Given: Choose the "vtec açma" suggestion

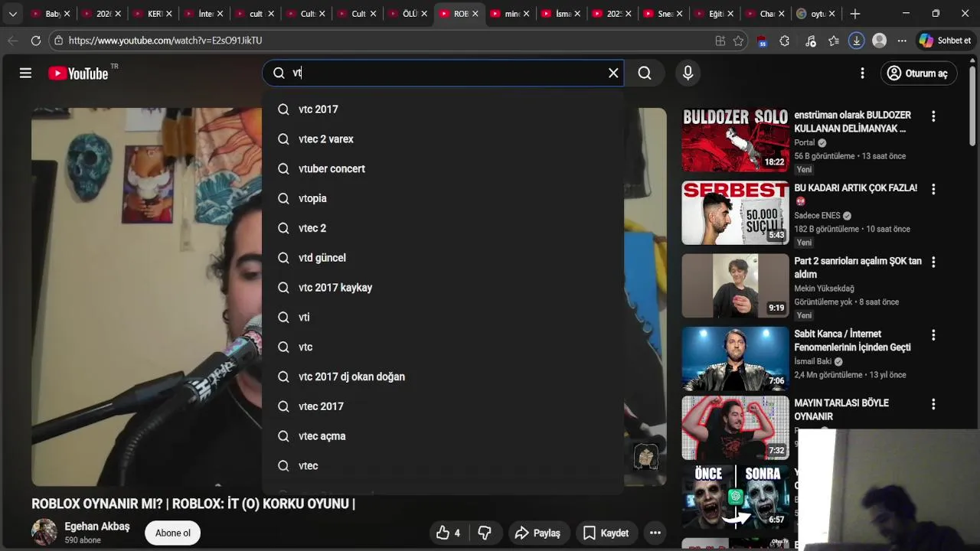Looking at the screenshot, I should point(443,436).
